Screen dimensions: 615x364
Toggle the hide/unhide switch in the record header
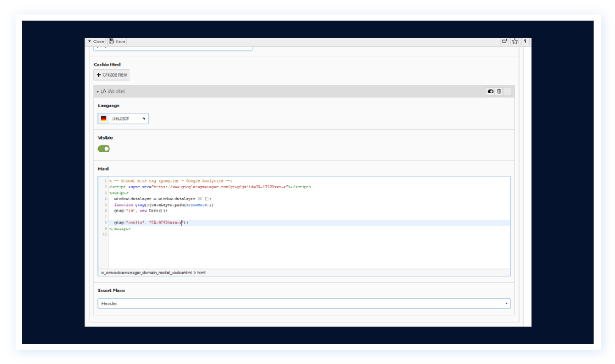click(x=490, y=92)
